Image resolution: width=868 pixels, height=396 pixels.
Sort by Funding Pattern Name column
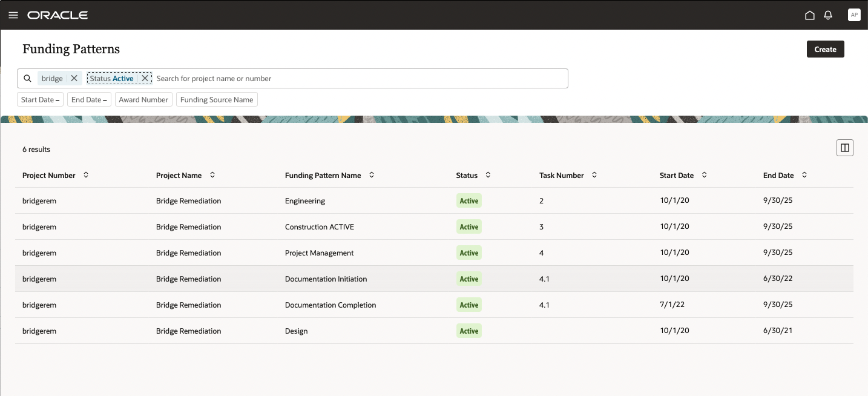point(372,174)
